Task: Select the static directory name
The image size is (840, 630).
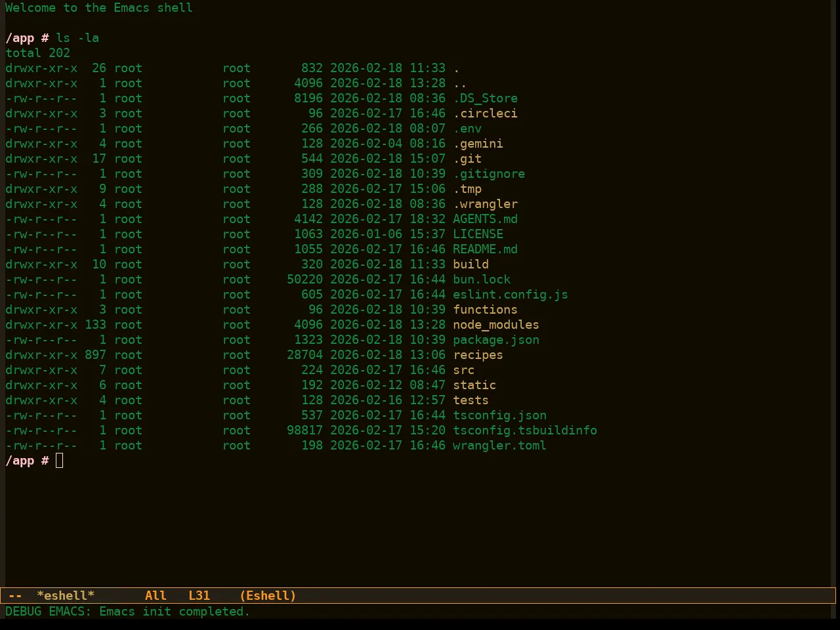Action: (x=474, y=385)
